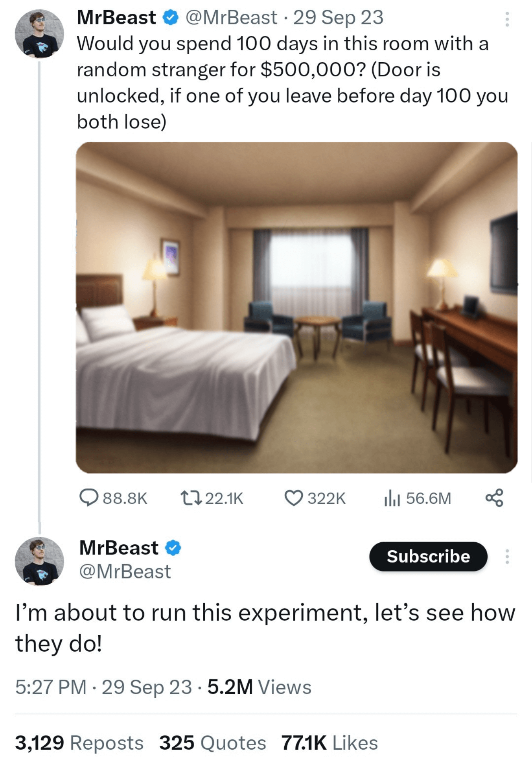Viewport: 532px width, 763px height.
Task: Open view analytics icon showing 56.6M
Action: (392, 498)
